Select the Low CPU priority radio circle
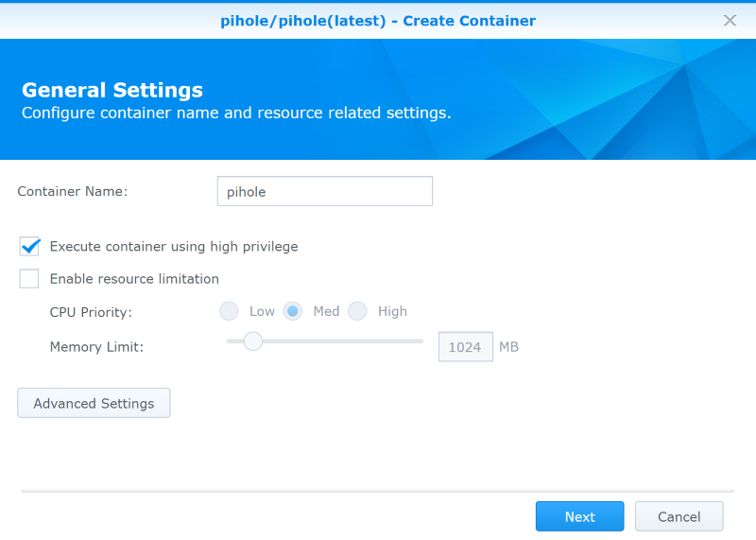The image size is (756, 540). pyautogui.click(x=229, y=311)
